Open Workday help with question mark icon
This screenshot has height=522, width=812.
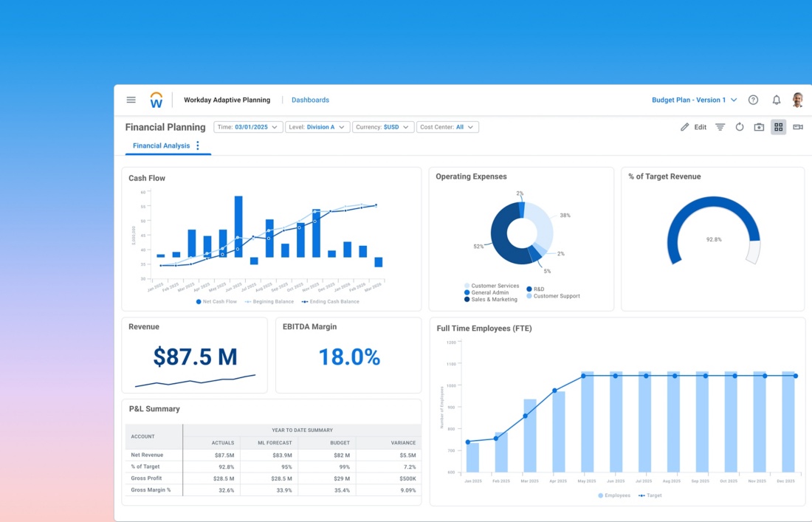pyautogui.click(x=753, y=100)
